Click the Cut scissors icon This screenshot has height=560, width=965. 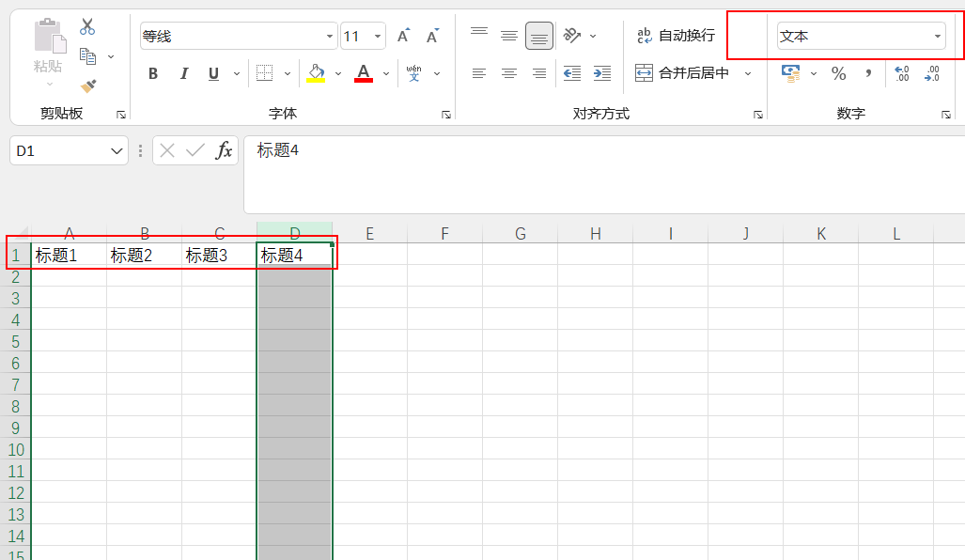tap(87, 26)
